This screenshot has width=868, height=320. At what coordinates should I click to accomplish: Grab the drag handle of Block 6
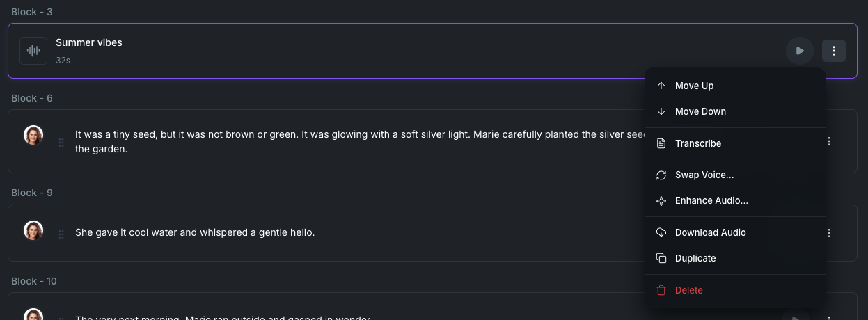tap(61, 142)
